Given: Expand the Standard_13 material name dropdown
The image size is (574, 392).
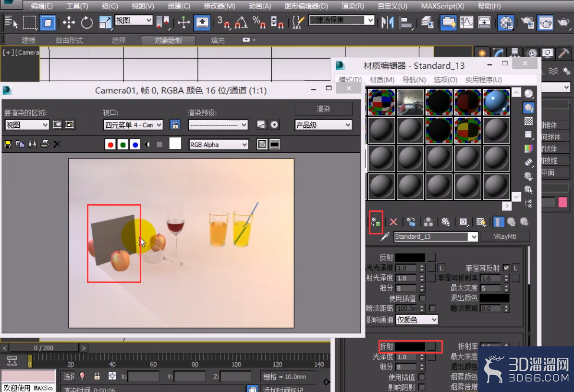Looking at the screenshot, I should [474, 237].
